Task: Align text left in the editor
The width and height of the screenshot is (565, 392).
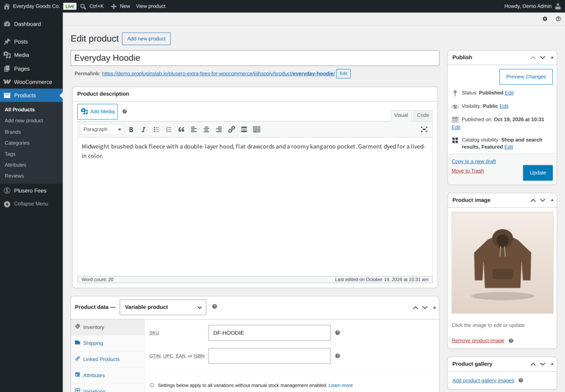Action: (x=194, y=130)
